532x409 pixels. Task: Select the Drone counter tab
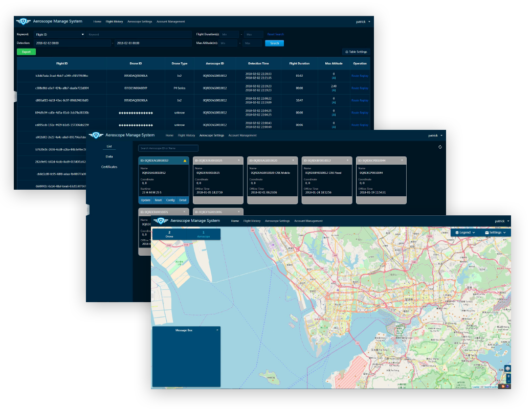pyautogui.click(x=169, y=234)
